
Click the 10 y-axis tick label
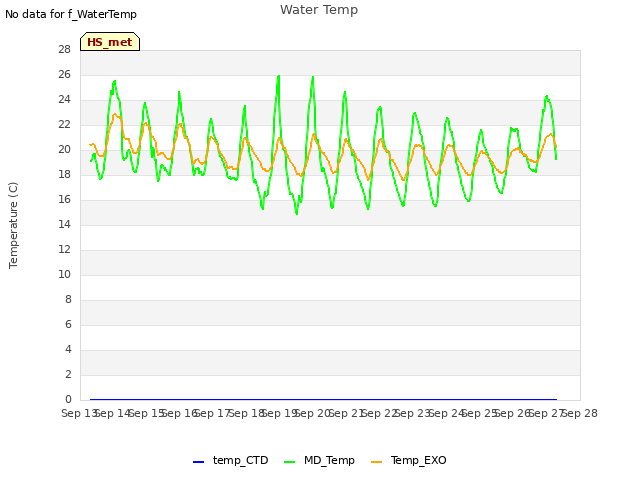[x=64, y=274]
